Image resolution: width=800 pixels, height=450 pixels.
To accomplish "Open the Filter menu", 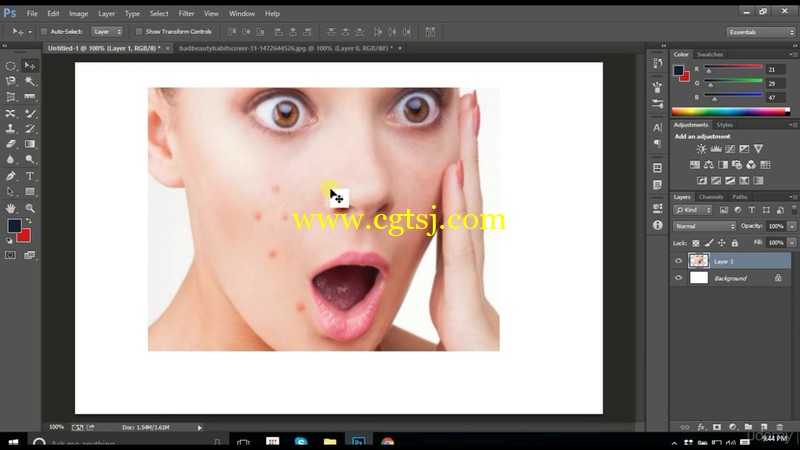I will click(186, 14).
